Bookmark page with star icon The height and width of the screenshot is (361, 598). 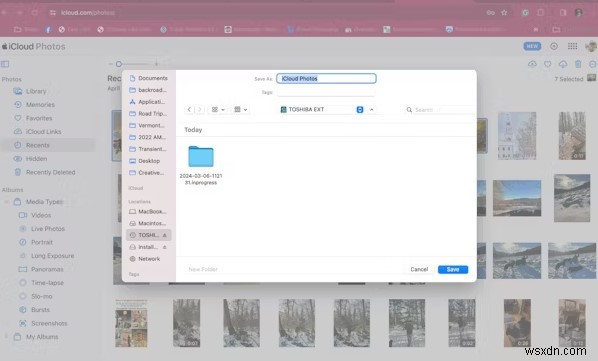click(504, 13)
